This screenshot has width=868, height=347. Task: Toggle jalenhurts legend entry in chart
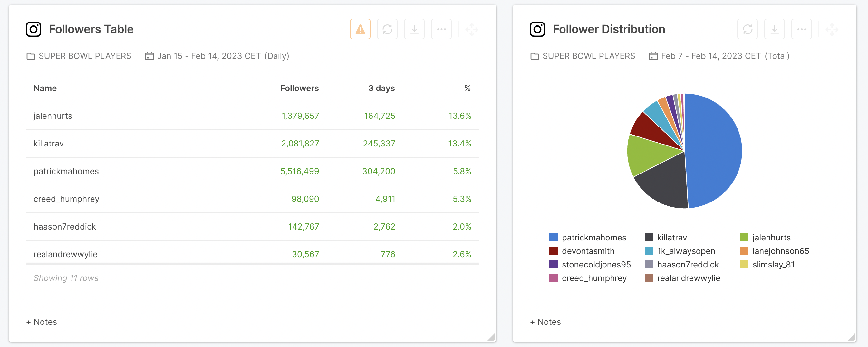(x=771, y=237)
